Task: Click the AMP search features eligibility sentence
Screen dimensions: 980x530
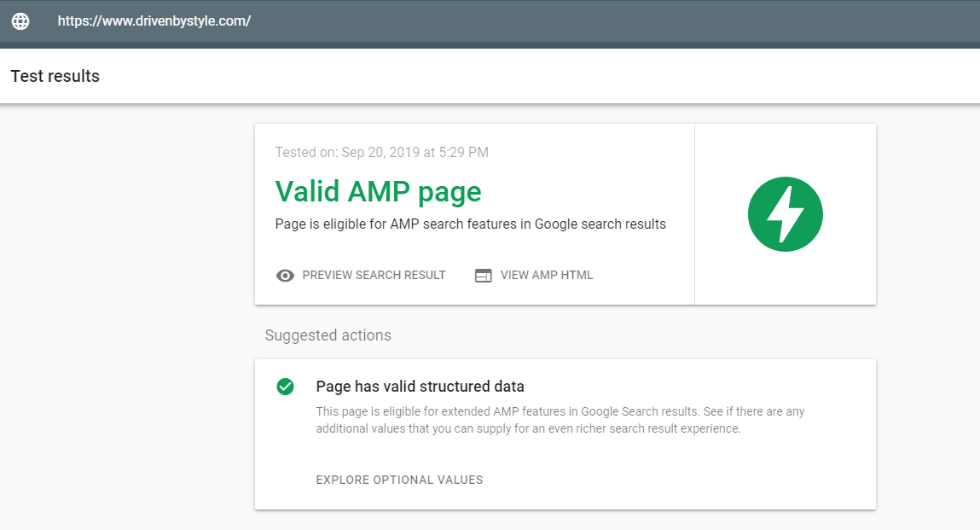Action: [470, 224]
